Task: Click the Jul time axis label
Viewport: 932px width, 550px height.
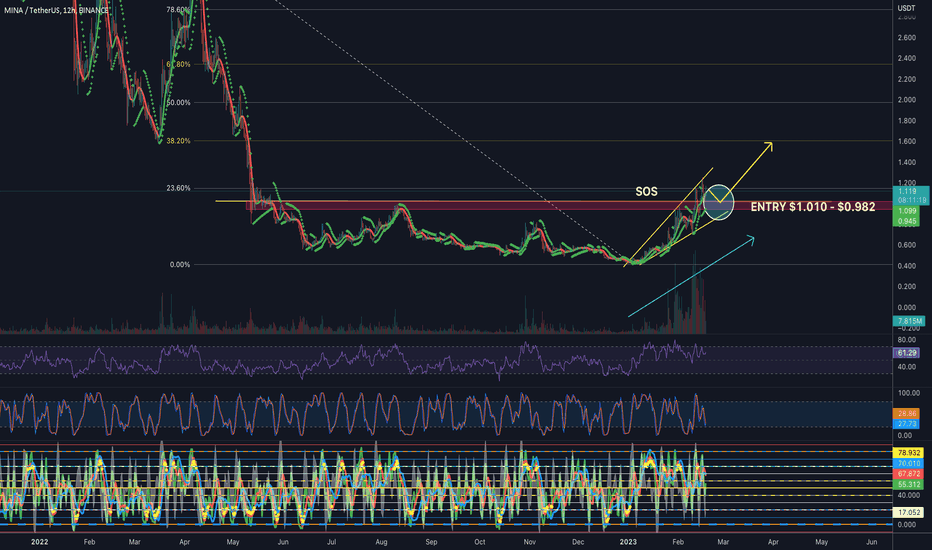Action: point(331,542)
